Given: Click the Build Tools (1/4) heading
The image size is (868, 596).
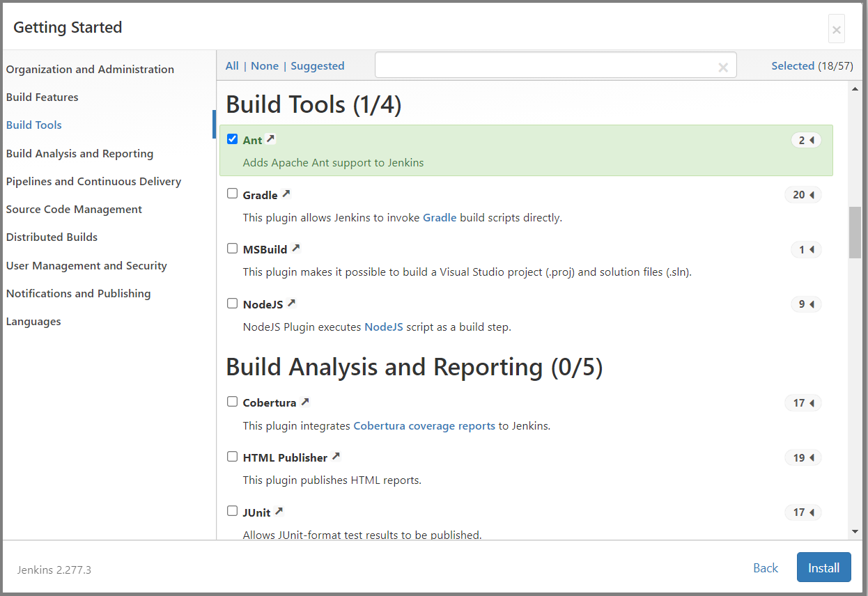Looking at the screenshot, I should 314,104.
